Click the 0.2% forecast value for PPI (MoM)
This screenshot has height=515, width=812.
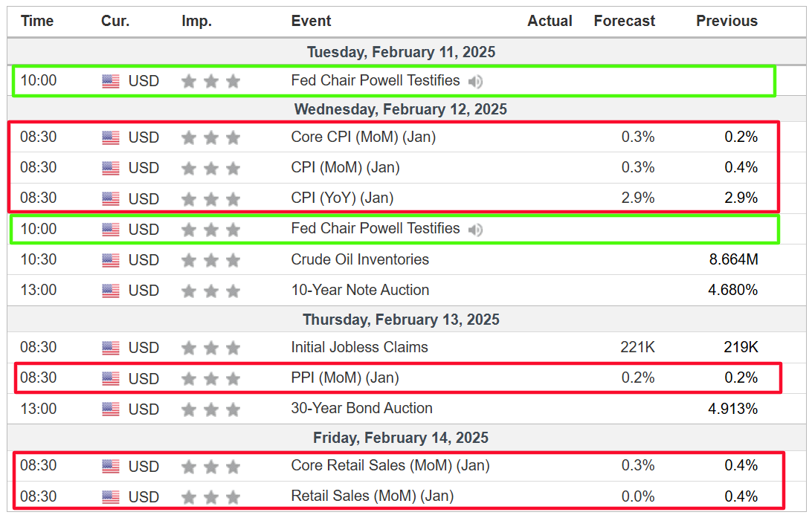pos(638,378)
